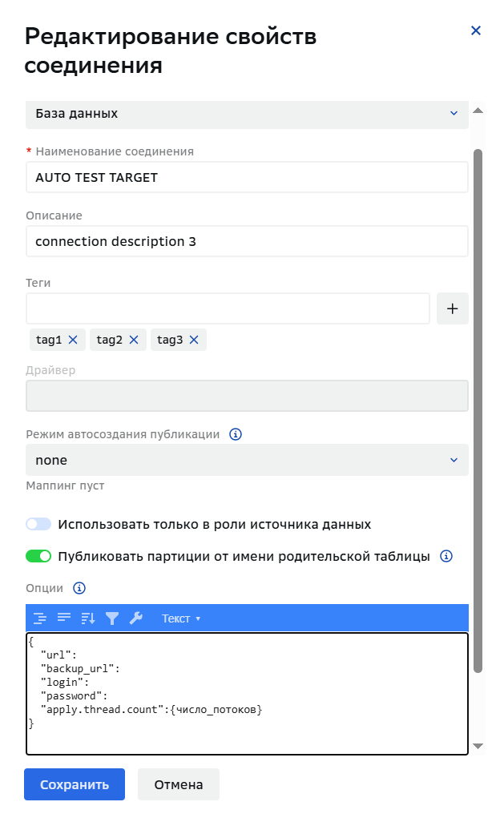Click inside the options JSON text area
Image resolution: width=504 pixels, height=822 pixels.
(247, 694)
